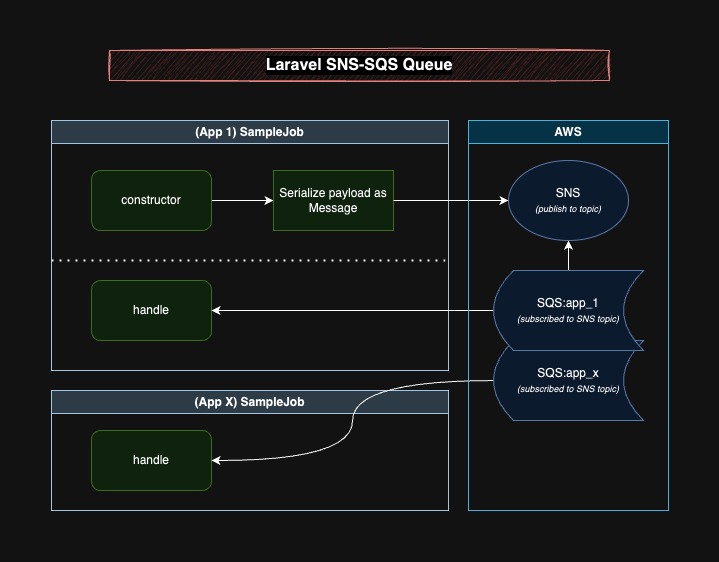Image resolution: width=719 pixels, height=562 pixels.
Task: Click the subscribed to SNS topic label under SQS:app_x
Action: 568,389
